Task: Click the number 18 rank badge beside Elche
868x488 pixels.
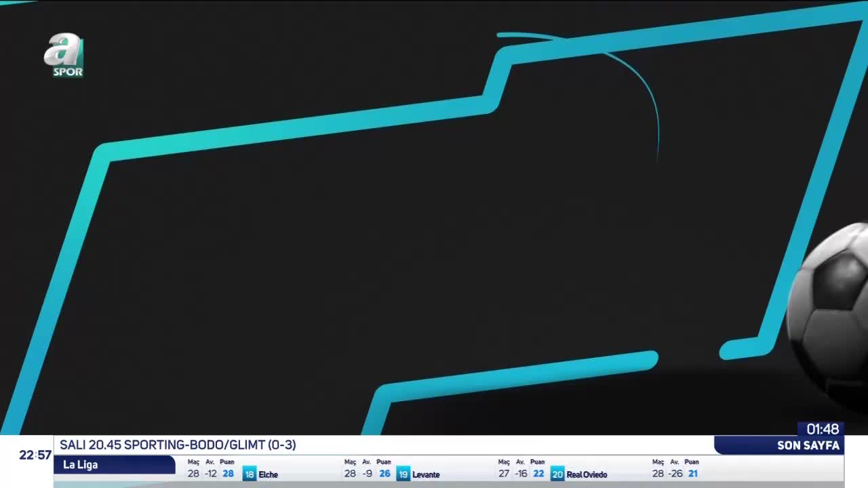Action: [x=249, y=474]
